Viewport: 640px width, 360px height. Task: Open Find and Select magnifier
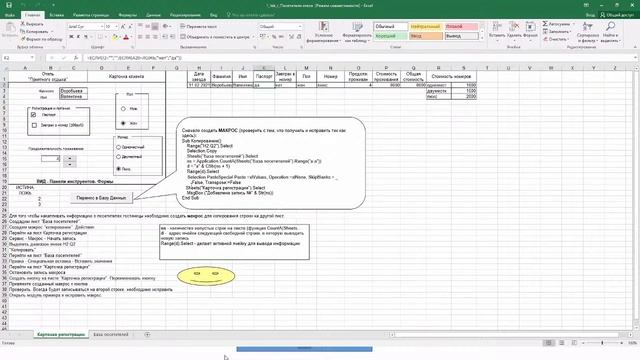tap(610, 32)
